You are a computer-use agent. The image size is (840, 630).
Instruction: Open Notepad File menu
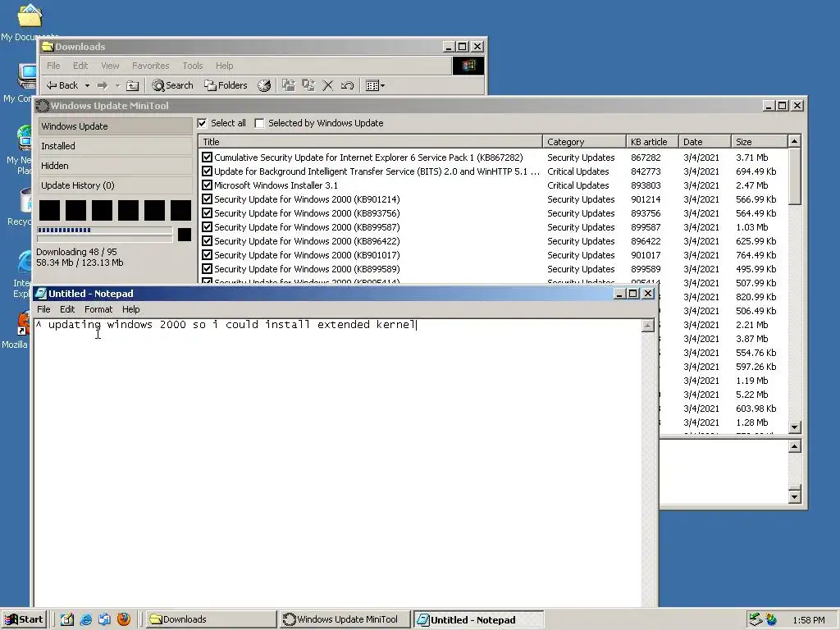point(43,309)
